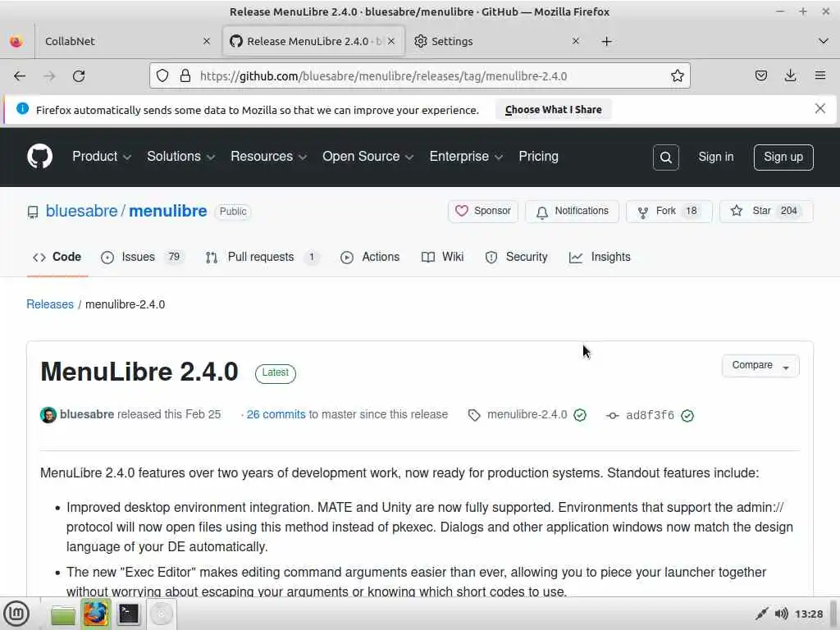Switch to the CollabNet tab
This screenshot has width=840, height=630.
tap(127, 41)
